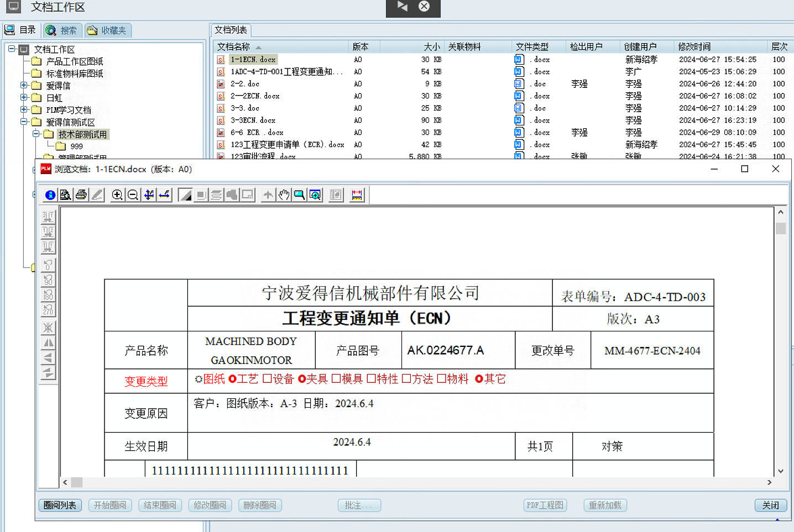Switch to the 搜索 tab
This screenshot has width=794, height=532.
point(62,30)
